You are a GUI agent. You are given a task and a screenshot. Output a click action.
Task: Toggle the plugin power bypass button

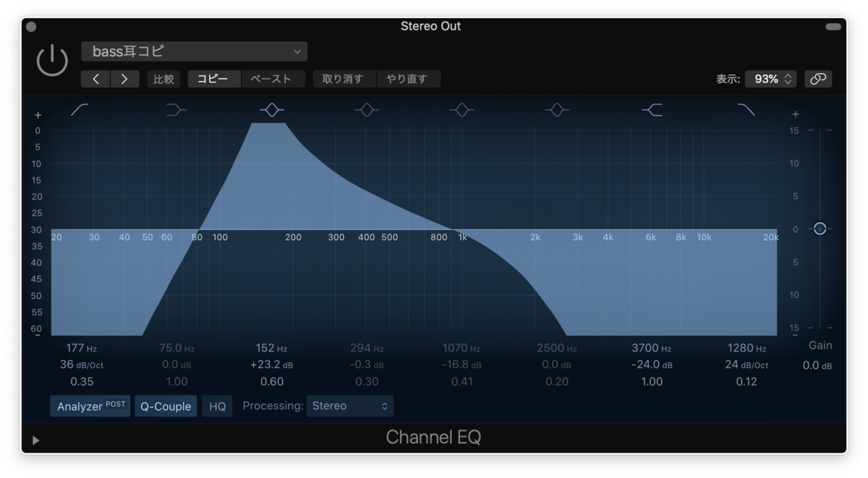click(52, 61)
